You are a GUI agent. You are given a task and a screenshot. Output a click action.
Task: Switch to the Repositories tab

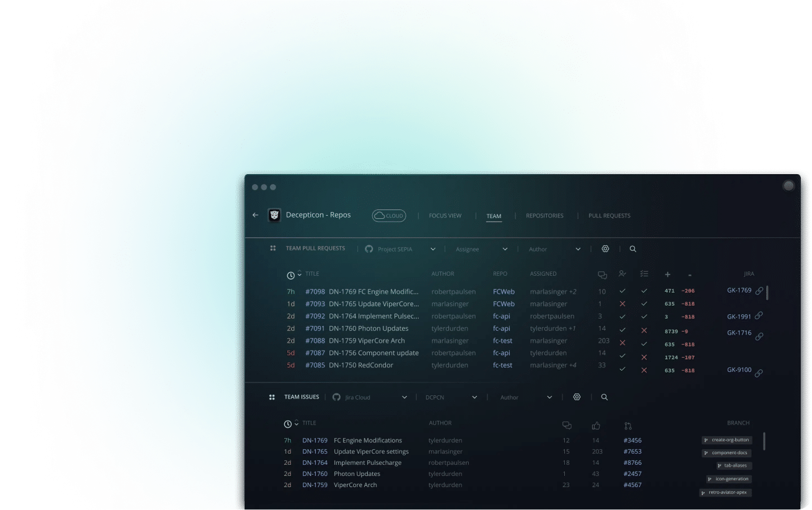(544, 216)
